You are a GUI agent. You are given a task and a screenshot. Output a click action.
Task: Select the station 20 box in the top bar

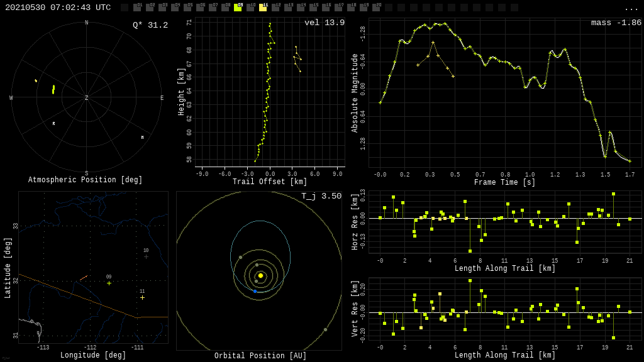click(x=376, y=8)
